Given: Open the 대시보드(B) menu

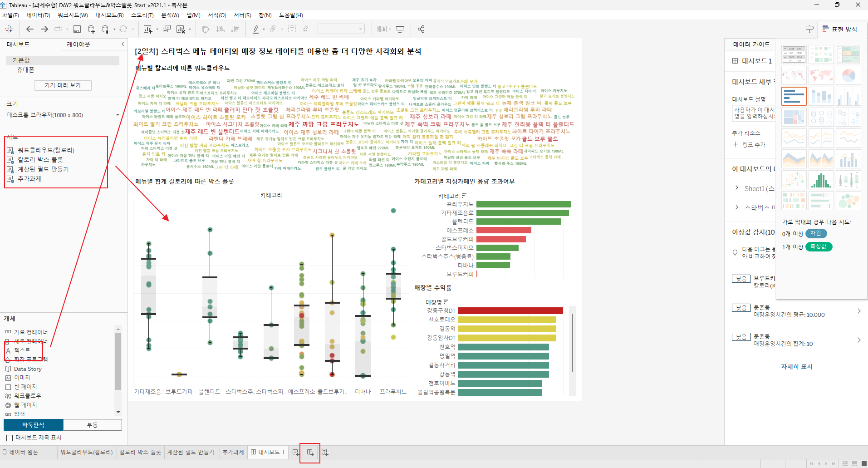Looking at the screenshot, I should 109,15.
